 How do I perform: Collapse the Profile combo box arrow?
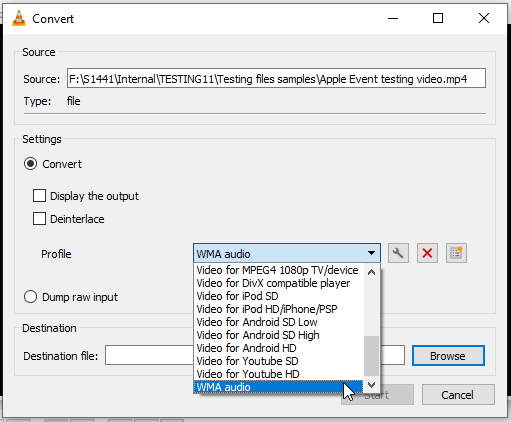click(x=371, y=253)
